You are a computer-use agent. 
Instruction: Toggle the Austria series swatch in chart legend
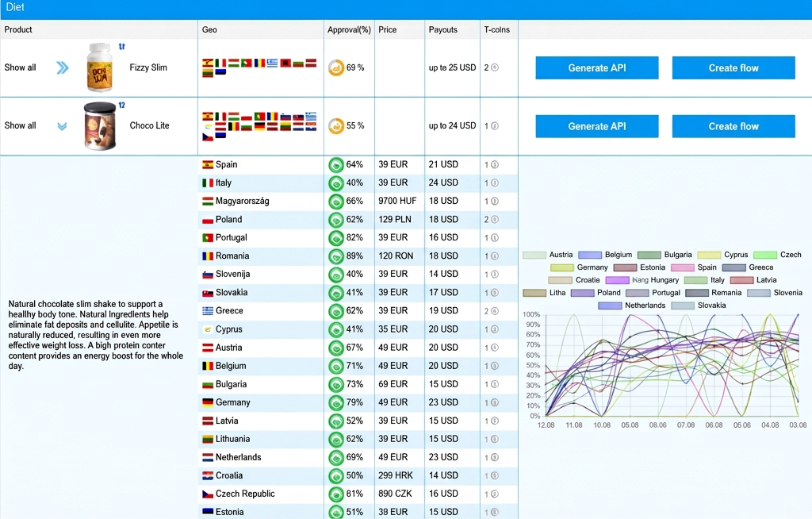pos(534,255)
